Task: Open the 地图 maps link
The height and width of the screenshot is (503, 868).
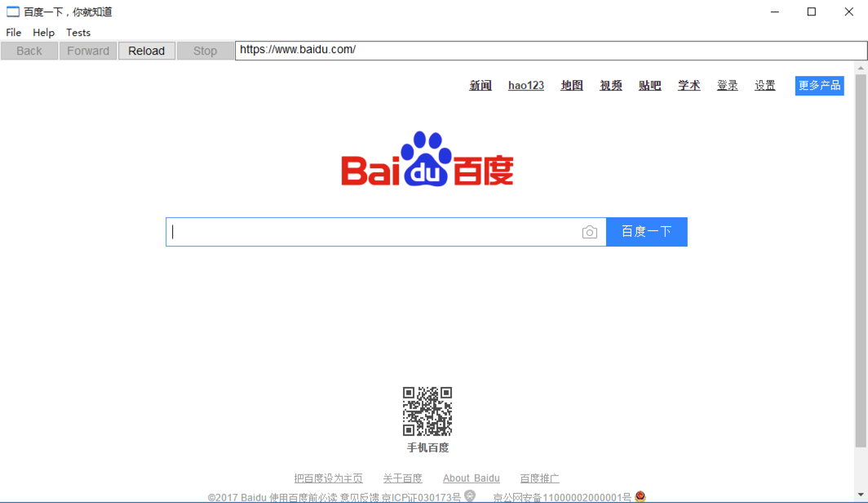Action: coord(572,85)
